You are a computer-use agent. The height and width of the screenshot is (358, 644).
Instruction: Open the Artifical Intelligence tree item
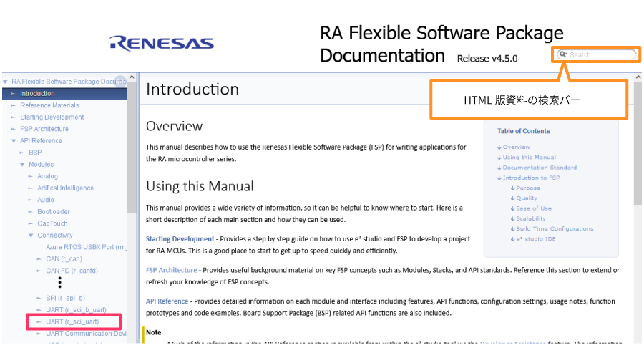click(65, 188)
